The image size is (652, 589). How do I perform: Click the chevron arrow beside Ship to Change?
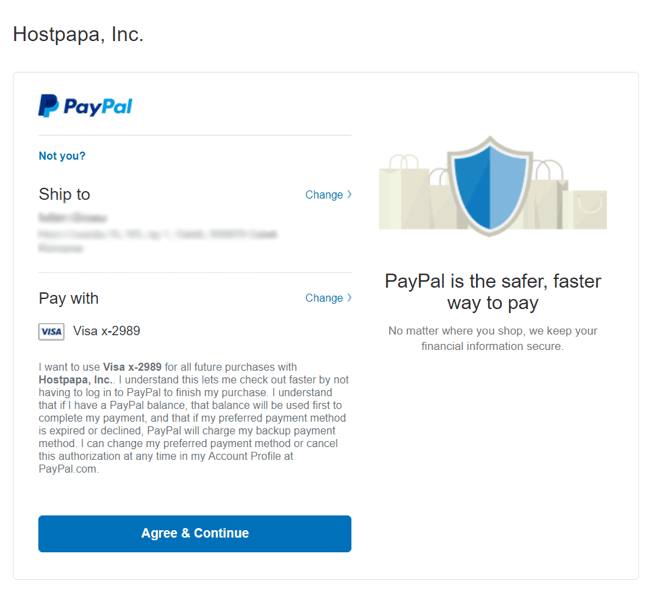pyautogui.click(x=349, y=194)
